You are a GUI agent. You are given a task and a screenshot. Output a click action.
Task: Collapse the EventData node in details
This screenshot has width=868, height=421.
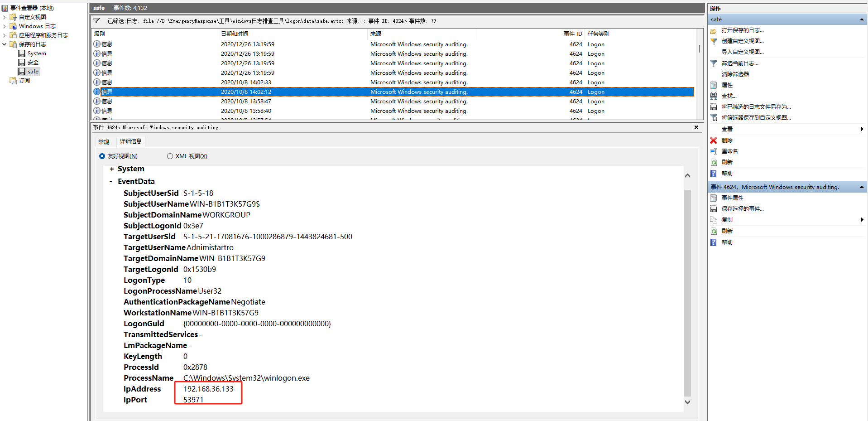point(111,182)
